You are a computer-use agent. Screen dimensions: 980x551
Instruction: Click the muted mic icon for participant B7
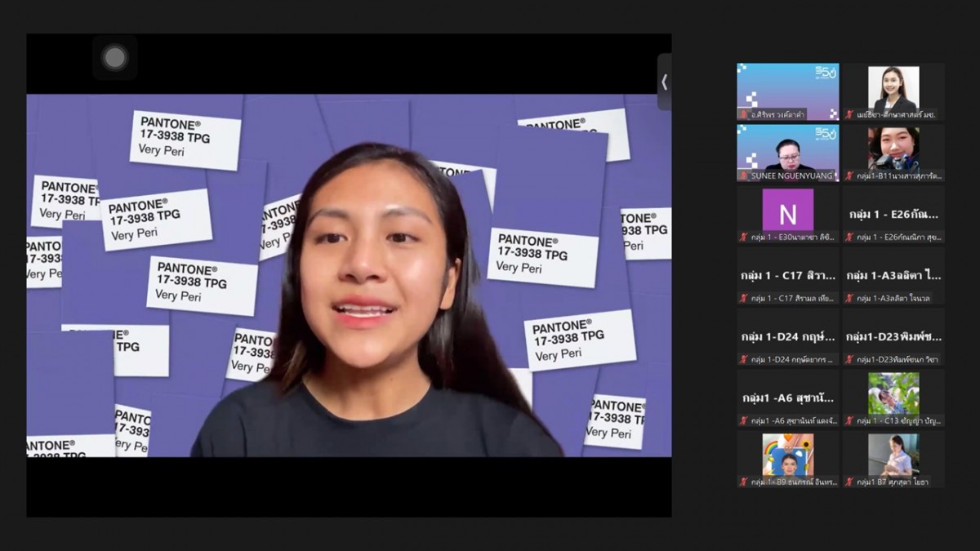pos(849,482)
